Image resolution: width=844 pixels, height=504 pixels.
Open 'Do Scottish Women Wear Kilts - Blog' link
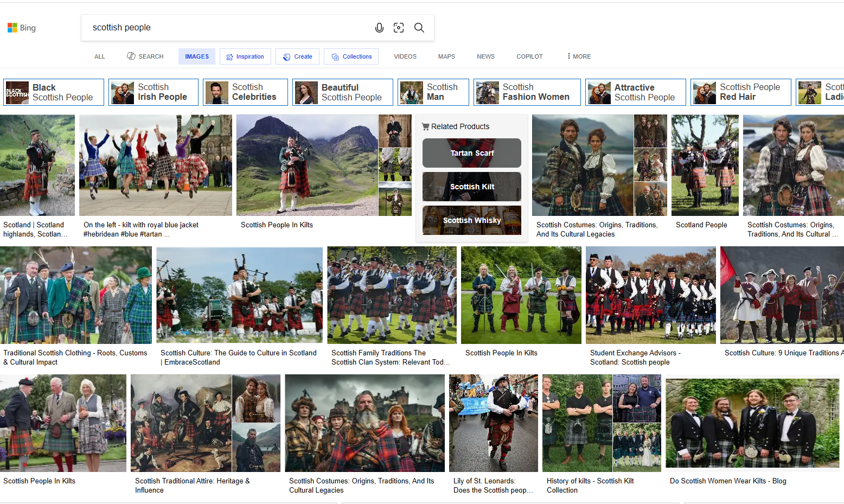[728, 481]
